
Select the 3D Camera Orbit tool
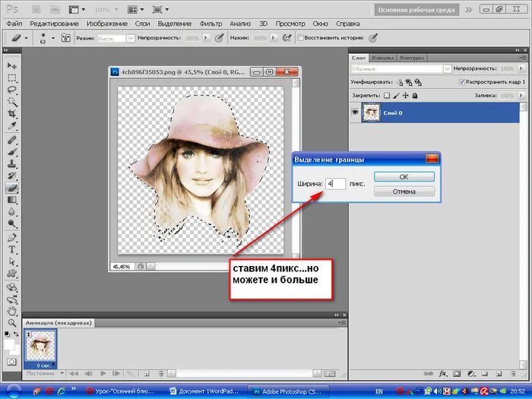tap(12, 299)
